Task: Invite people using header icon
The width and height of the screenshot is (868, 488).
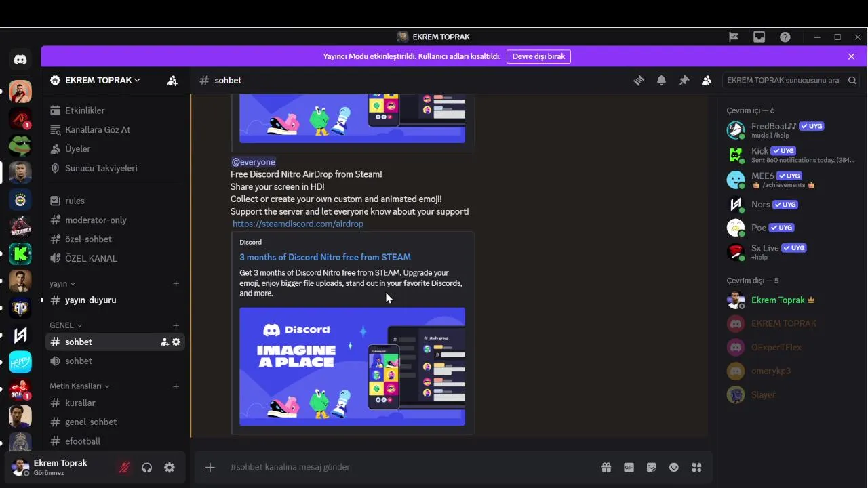Action: [x=172, y=80]
